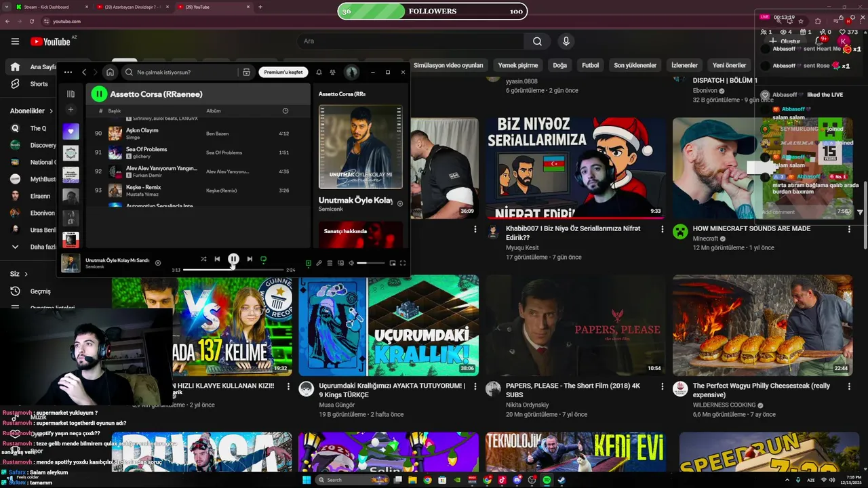The image size is (868, 488).
Task: Open Spotify from the Windows taskbar
Action: (x=547, y=480)
